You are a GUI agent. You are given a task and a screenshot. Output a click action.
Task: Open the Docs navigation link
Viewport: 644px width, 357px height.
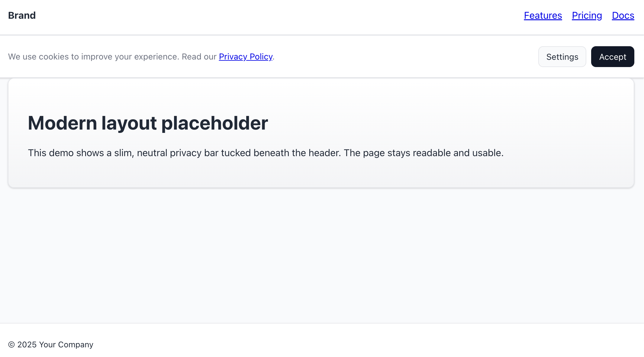623,15
